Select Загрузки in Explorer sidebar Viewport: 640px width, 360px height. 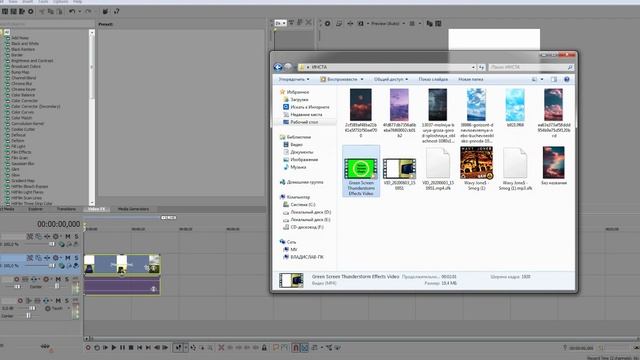(x=299, y=100)
